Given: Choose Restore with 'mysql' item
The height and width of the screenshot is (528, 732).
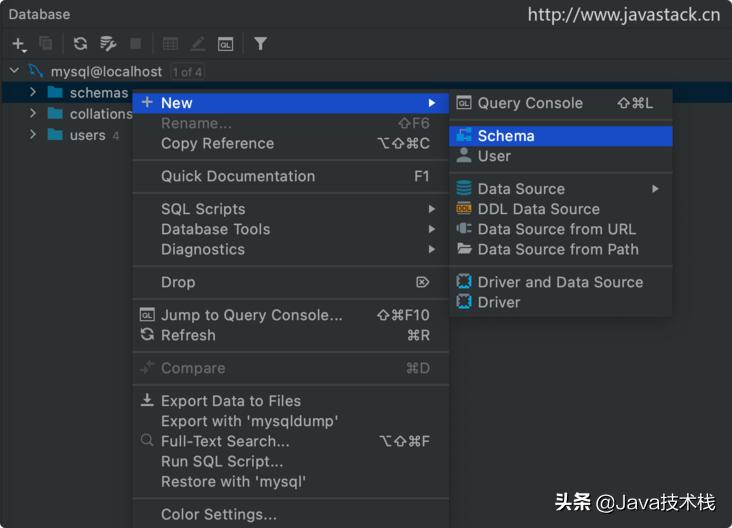Looking at the screenshot, I should [x=291, y=481].
